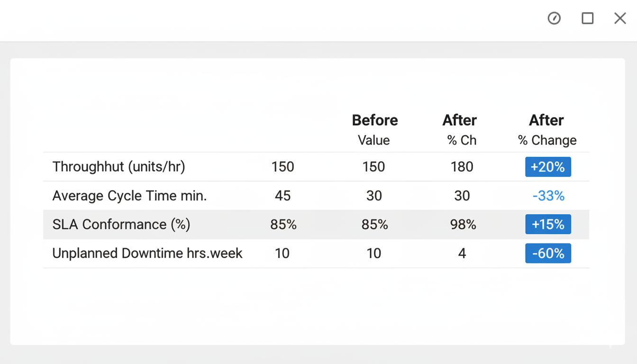The width and height of the screenshot is (637, 364).
Task: Click the +15% badge on SLA Conformance row
Action: click(548, 224)
